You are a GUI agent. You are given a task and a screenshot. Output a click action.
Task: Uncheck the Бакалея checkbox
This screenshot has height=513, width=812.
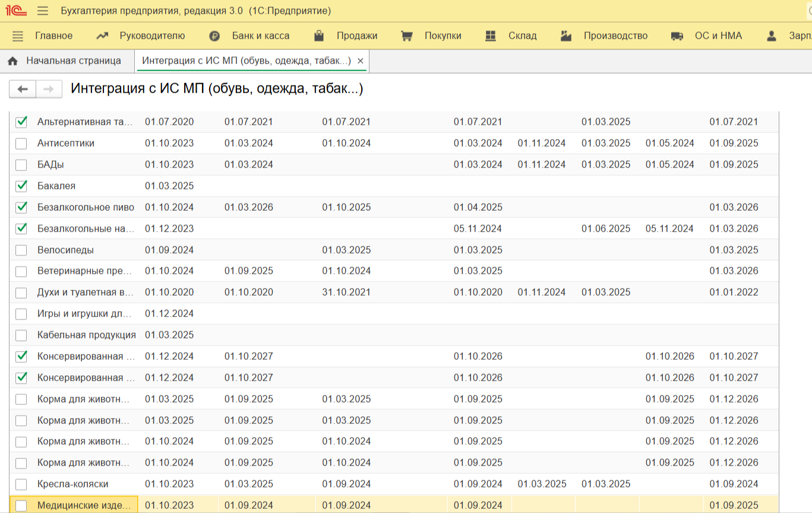point(21,186)
